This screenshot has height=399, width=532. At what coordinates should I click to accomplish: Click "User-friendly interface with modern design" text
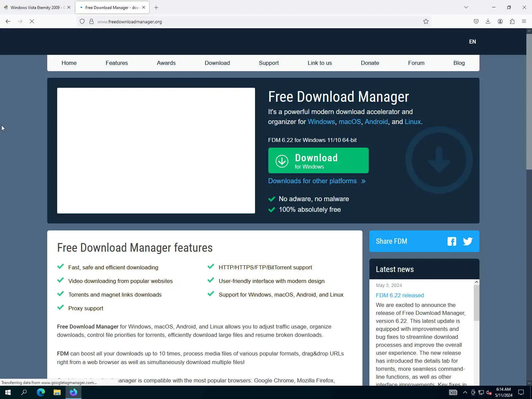point(272,281)
